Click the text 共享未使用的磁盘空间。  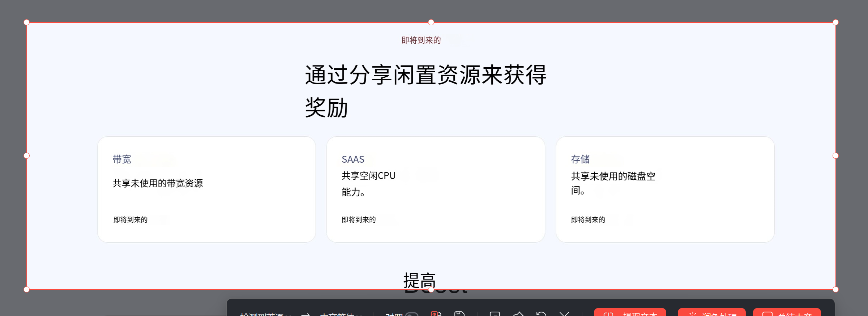613,183
